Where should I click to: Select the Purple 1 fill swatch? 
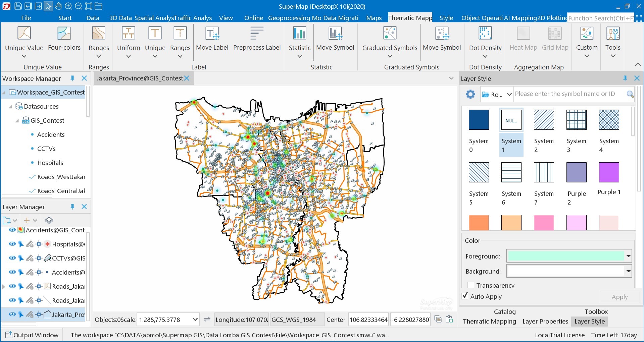tap(609, 172)
